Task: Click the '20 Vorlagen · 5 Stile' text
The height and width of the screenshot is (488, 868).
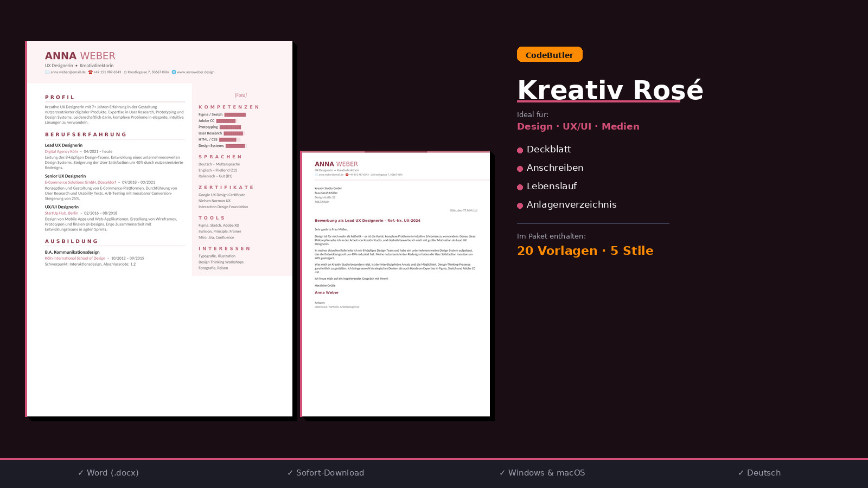Action: [x=585, y=251]
